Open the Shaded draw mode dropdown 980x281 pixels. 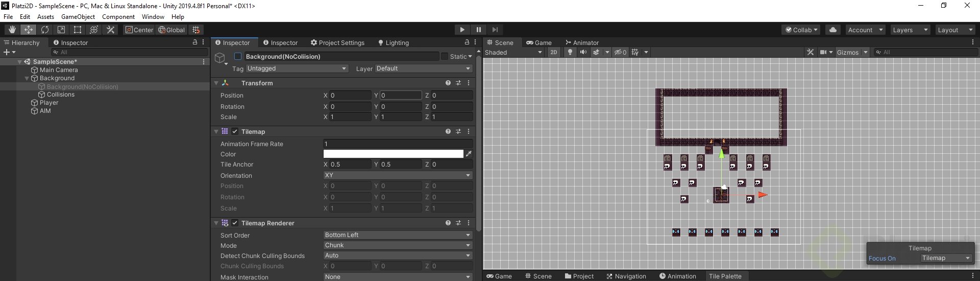tap(513, 52)
